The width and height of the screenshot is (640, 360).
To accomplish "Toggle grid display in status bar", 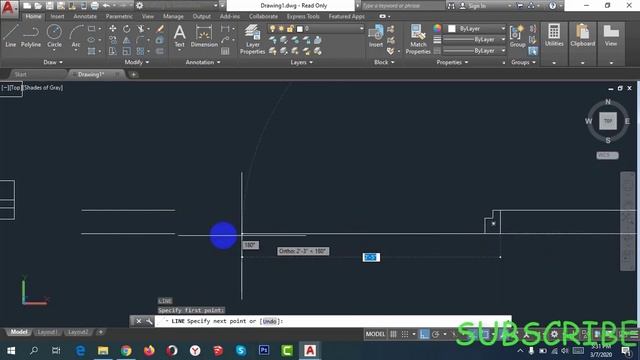I will 393,334.
